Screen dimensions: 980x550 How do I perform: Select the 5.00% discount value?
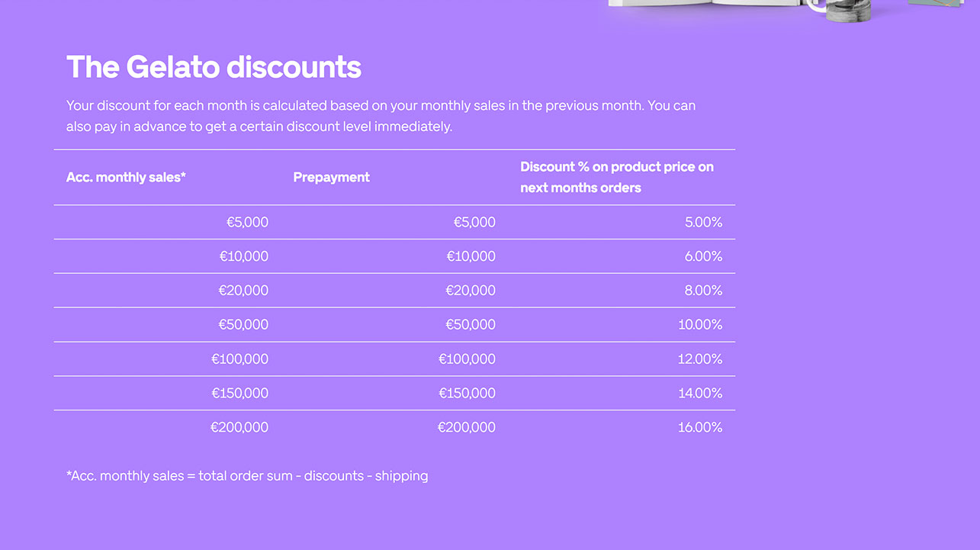coord(703,222)
